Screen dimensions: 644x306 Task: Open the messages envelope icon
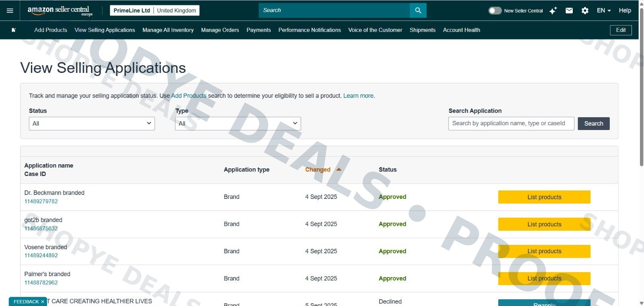(569, 10)
